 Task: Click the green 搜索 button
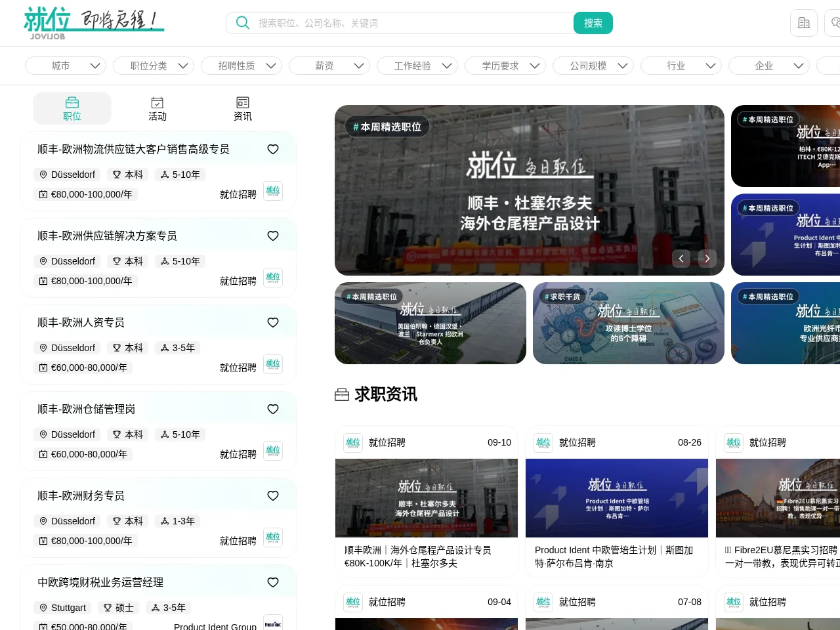point(593,23)
